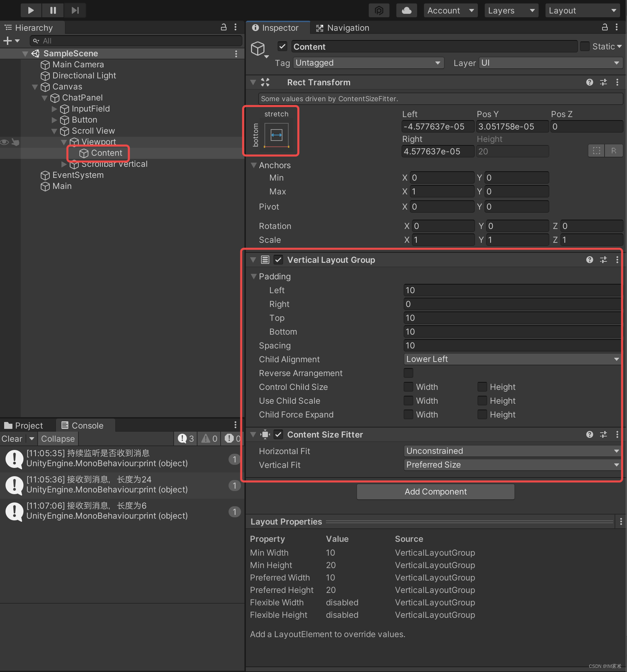Open the cloud services icon
627x672 pixels.
[406, 10]
